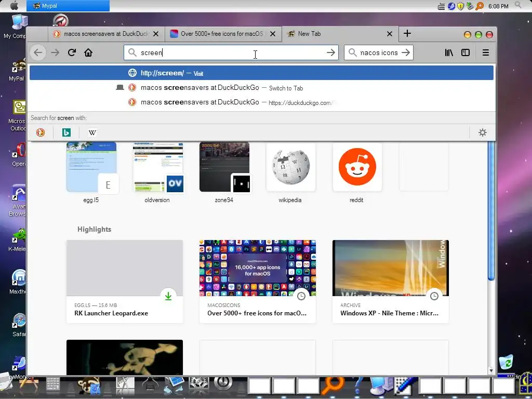Viewport: 532px width, 399px height.
Task: Toggle the sidebar view button
Action: (465, 52)
